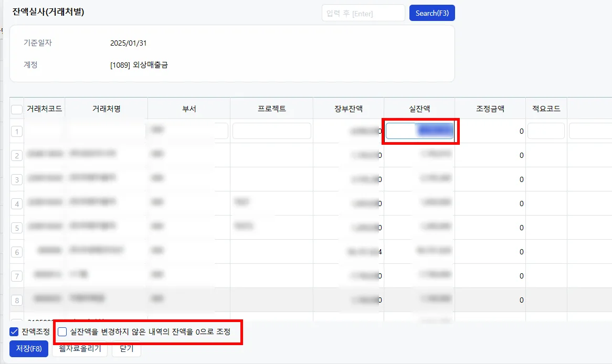The width and height of the screenshot is (612, 364).
Task: Focus the search input field
Action: point(363,13)
